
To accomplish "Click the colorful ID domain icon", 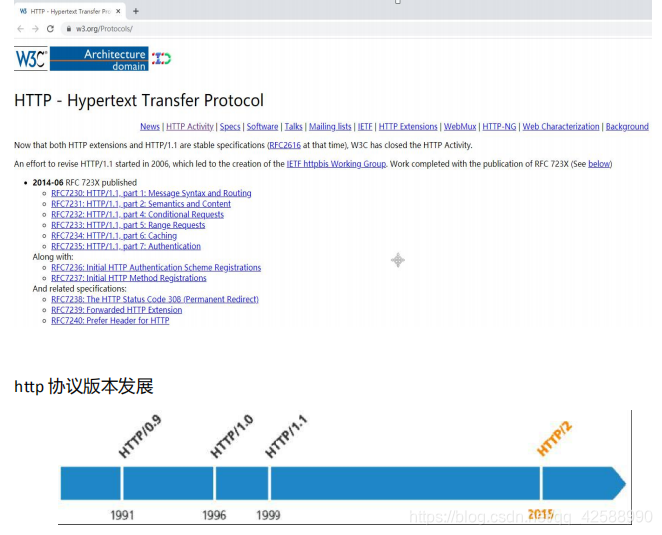I will coord(161,58).
